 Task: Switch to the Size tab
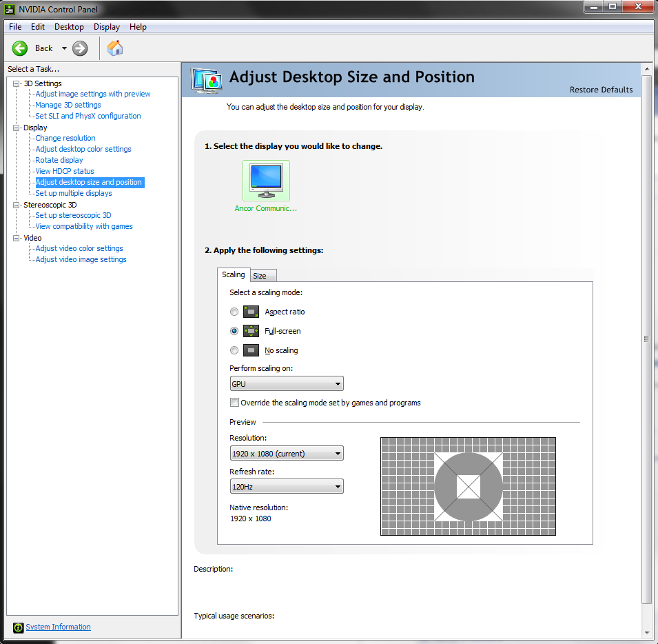coord(263,276)
